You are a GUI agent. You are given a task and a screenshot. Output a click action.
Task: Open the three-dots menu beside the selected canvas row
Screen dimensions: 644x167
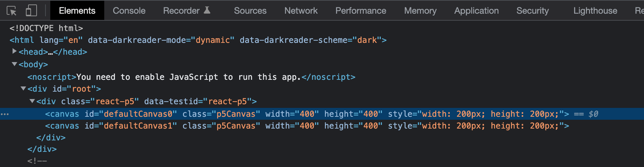click(x=5, y=114)
